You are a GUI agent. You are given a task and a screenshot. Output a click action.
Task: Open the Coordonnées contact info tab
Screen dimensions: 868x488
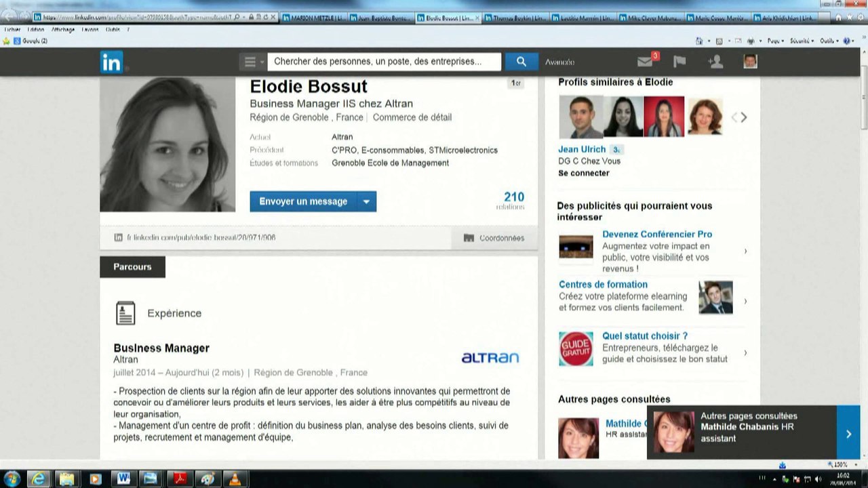[494, 238]
